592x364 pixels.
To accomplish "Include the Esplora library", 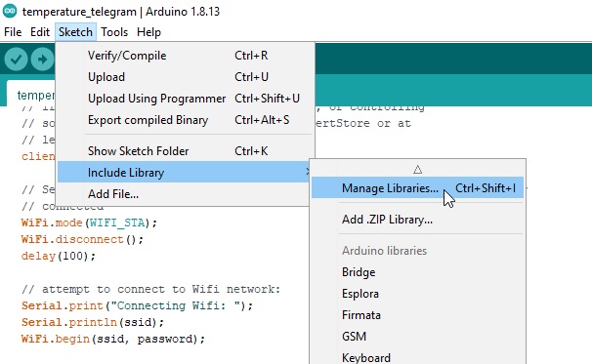I will tap(417, 294).
